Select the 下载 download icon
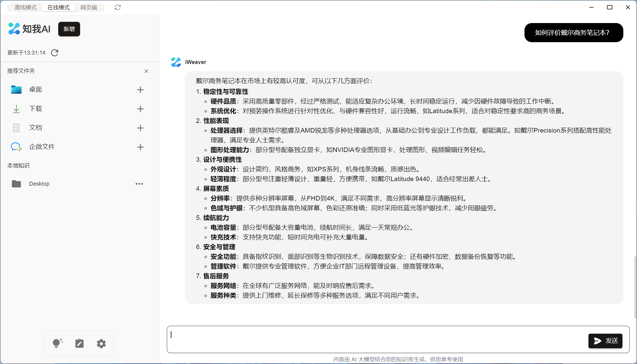 click(x=16, y=109)
